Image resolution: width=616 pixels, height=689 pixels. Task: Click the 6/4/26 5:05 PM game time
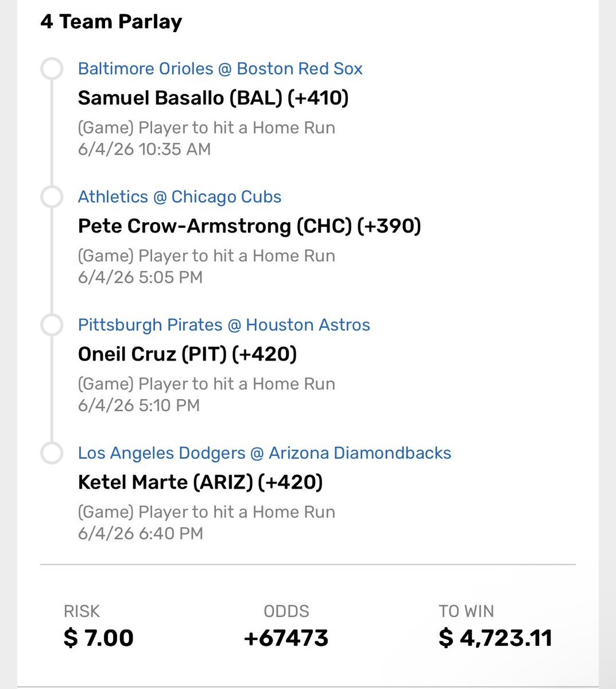pyautogui.click(x=141, y=277)
